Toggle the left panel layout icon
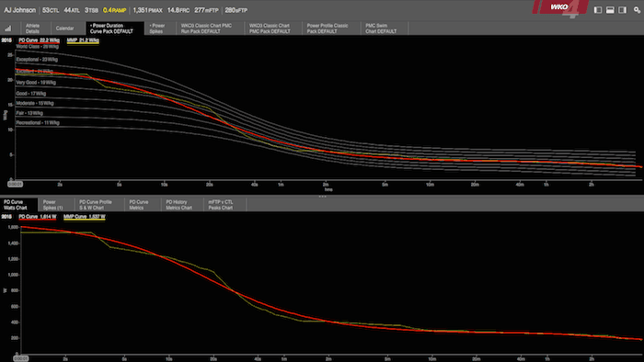Viewport: 644px width, 362px height. (x=598, y=10)
